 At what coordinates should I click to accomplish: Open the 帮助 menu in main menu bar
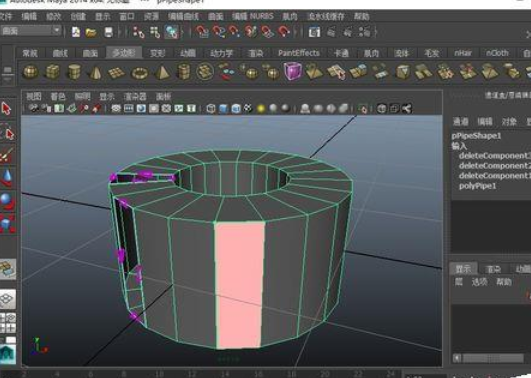[x=361, y=17]
